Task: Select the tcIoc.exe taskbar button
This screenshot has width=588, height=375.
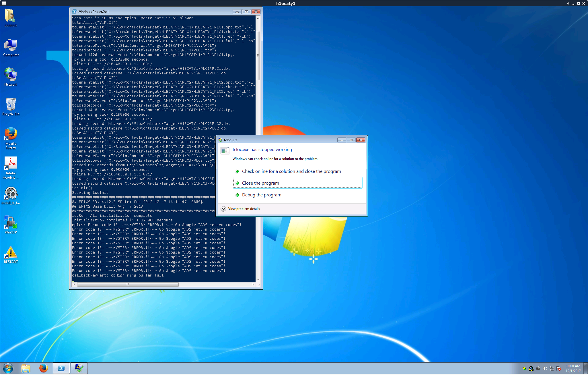Action: click(79, 368)
